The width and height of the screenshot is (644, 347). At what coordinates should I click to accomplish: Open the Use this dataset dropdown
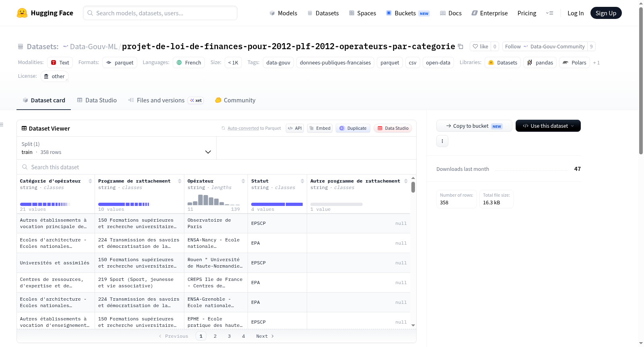coord(548,126)
